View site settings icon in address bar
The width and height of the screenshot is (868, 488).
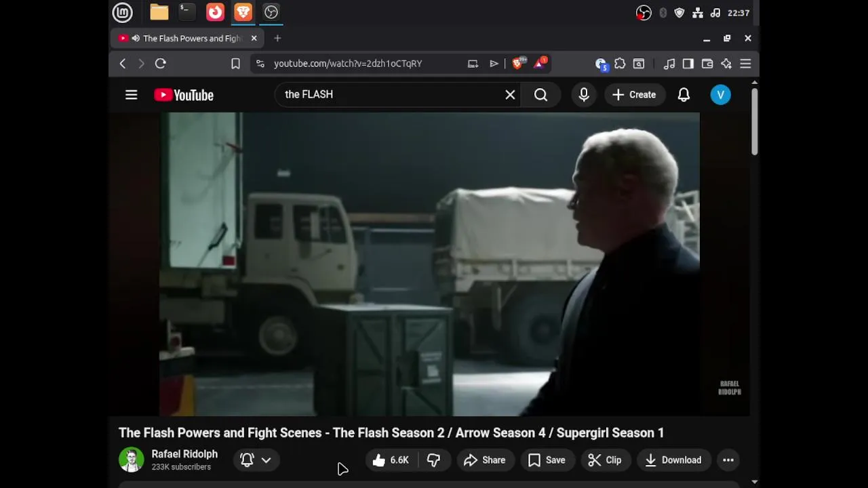(260, 64)
